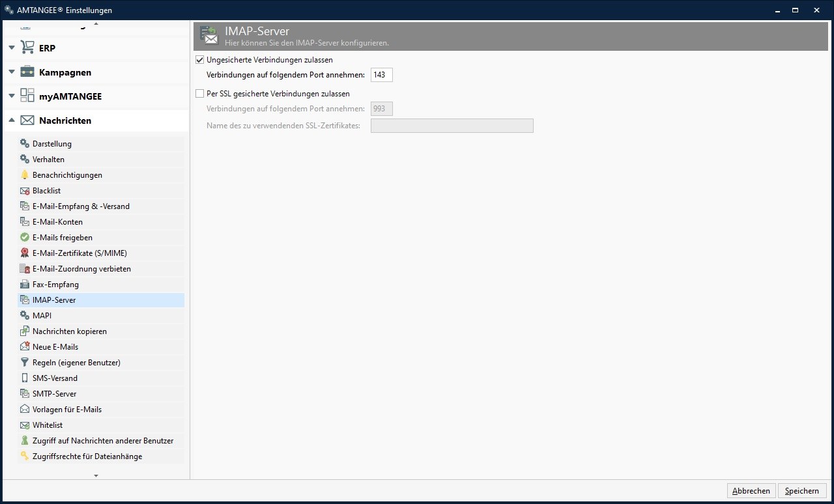Open the Whitelist settings

click(101, 425)
